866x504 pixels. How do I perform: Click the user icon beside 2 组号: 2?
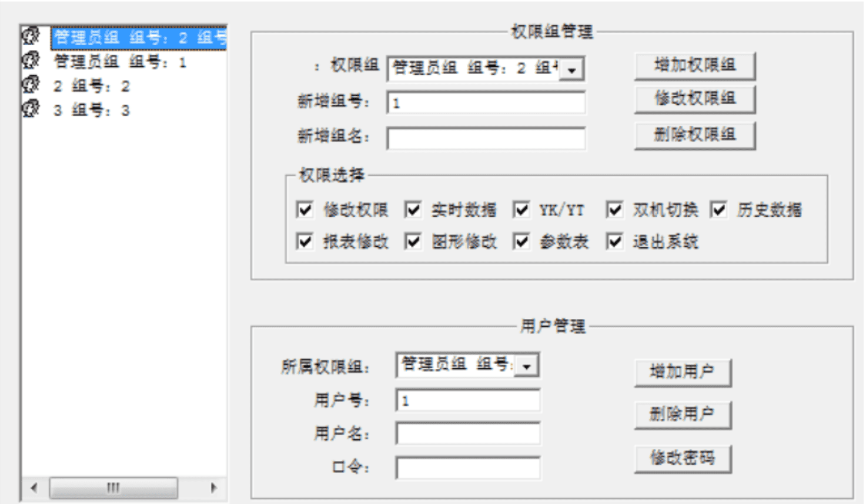point(31,85)
